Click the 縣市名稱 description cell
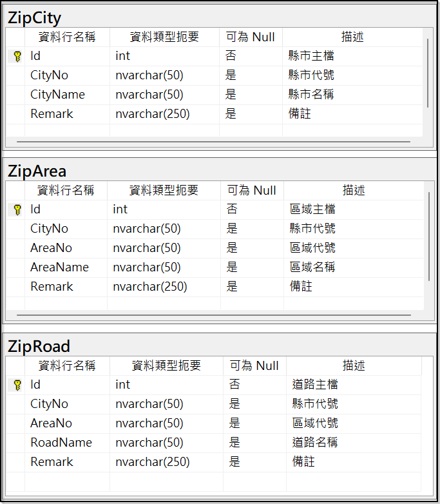This screenshot has height=504, width=440. (x=352, y=95)
